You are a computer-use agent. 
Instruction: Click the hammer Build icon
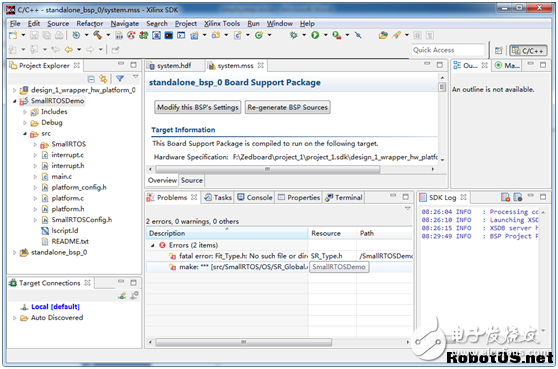[98, 35]
